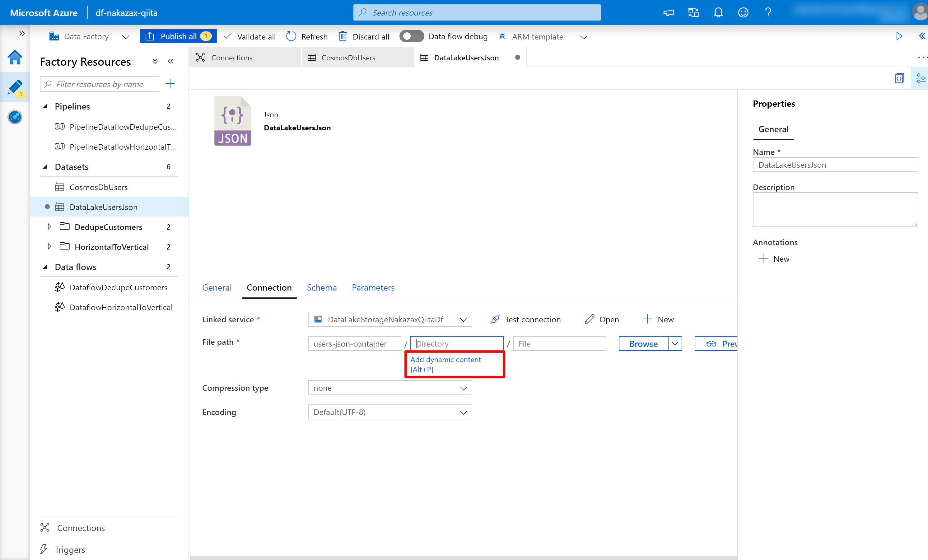This screenshot has height=560, width=928.
Task: Collapse the Factory Resources panel
Action: pyautogui.click(x=170, y=61)
